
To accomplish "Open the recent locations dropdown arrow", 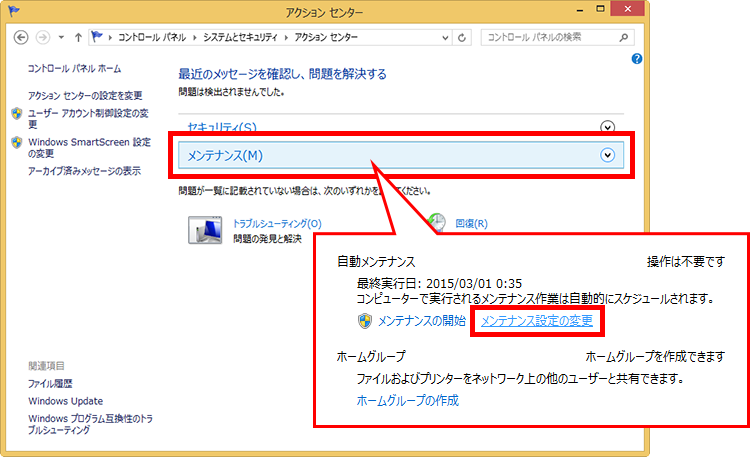I will 61,37.
